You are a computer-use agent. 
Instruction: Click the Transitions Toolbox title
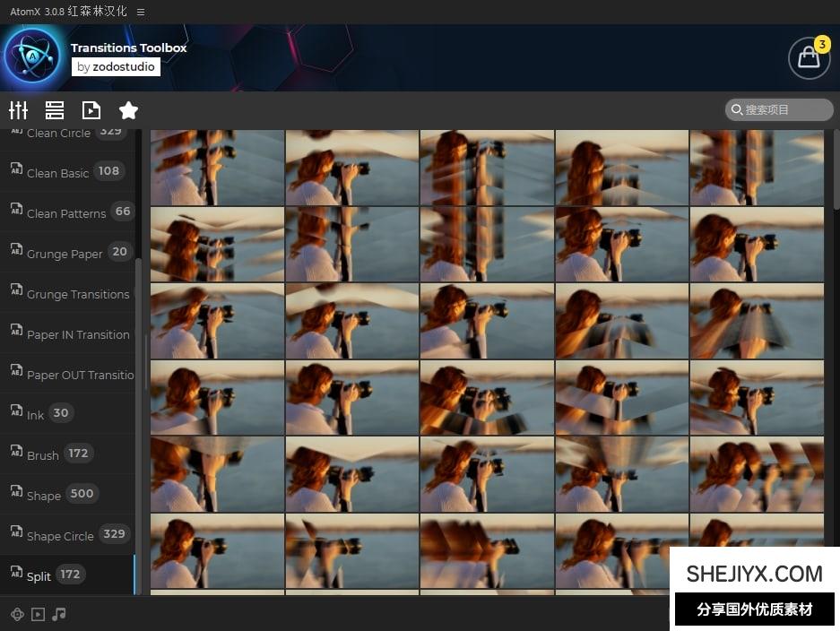128,48
